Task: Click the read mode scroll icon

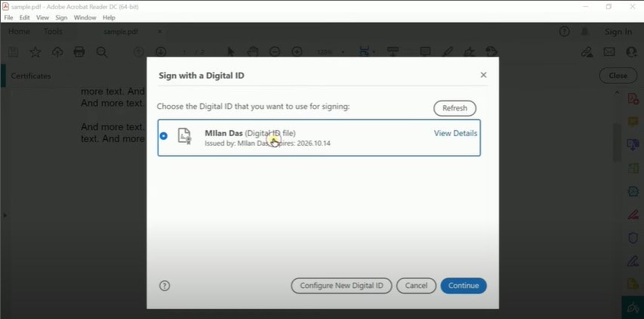Action: pos(393,52)
